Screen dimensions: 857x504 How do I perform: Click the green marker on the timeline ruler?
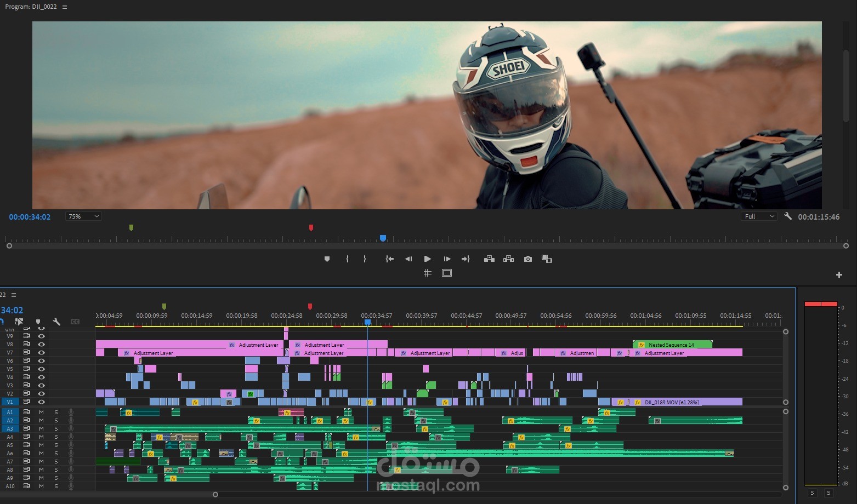(x=164, y=307)
